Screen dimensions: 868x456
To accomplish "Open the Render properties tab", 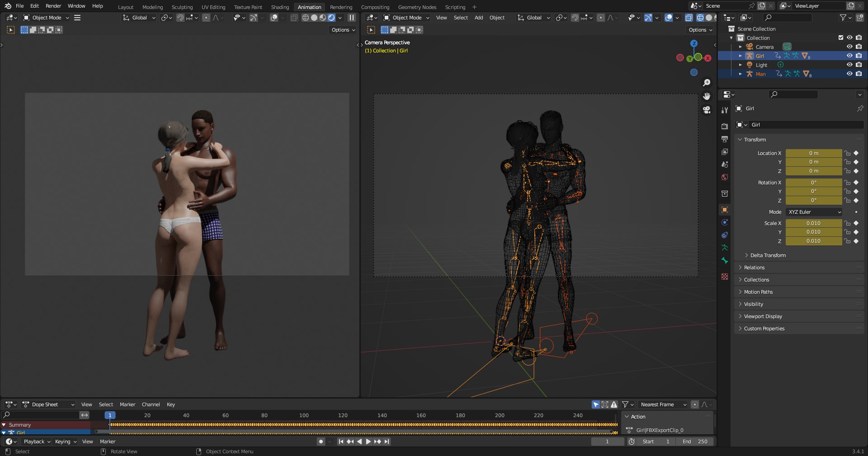I will click(x=725, y=126).
